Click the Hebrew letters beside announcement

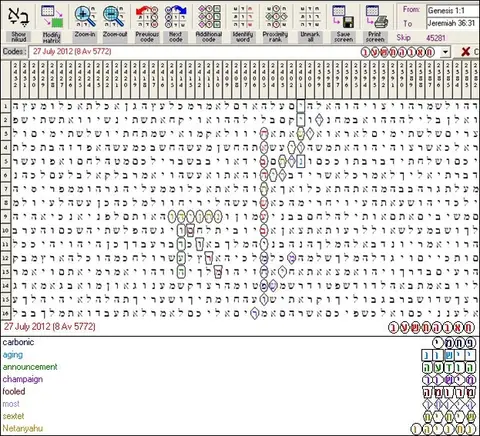click(449, 367)
